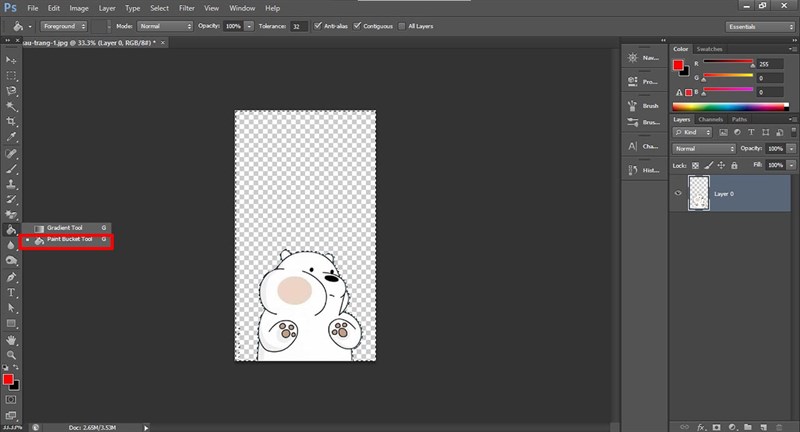Switch to the Channels tab

(711, 119)
